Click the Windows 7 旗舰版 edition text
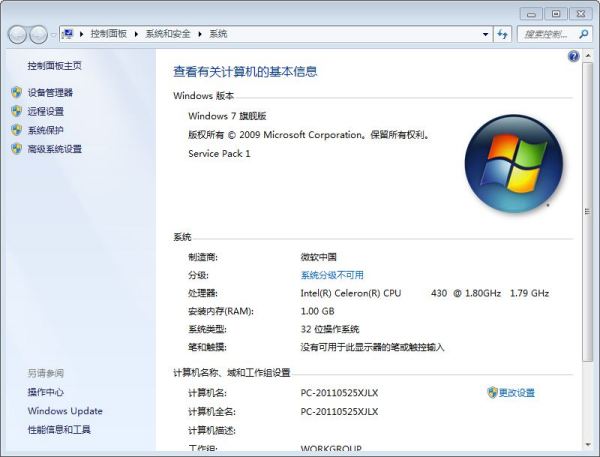This screenshot has width=600, height=457. [227, 116]
